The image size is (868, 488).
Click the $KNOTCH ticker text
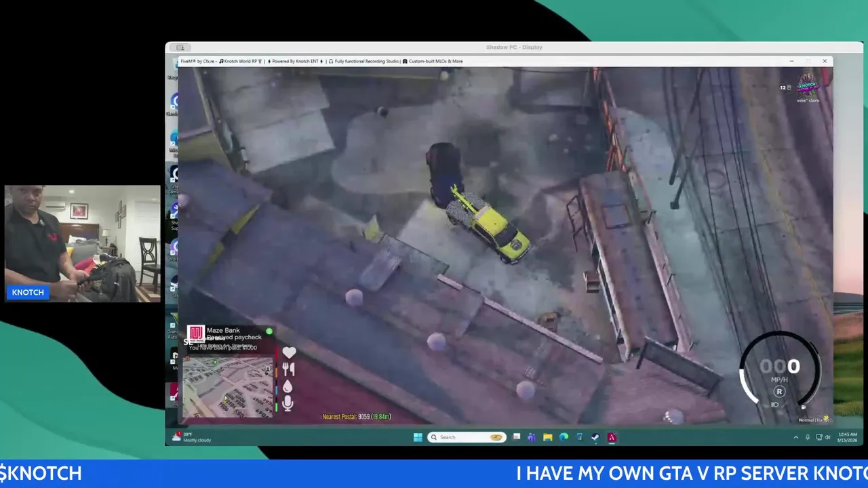click(41, 473)
